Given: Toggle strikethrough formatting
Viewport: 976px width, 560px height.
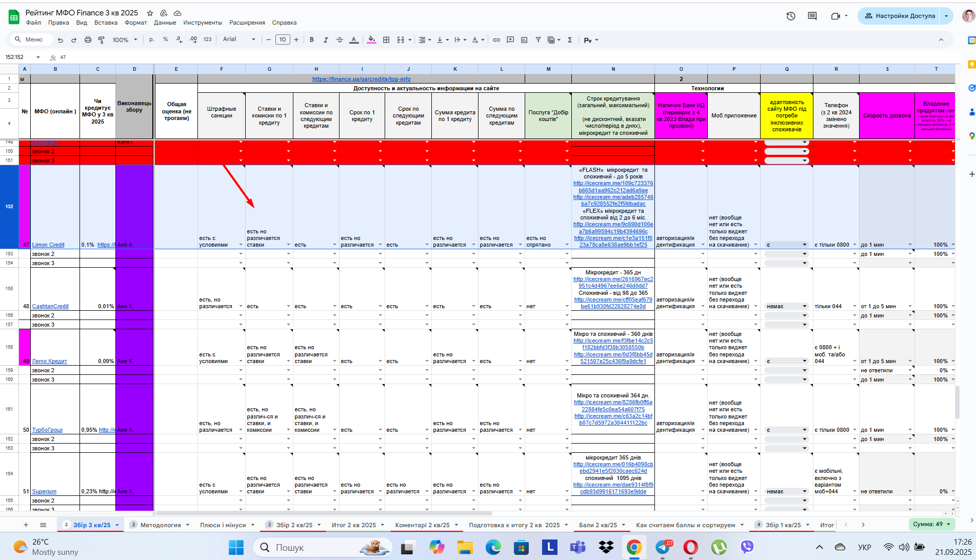Looking at the screenshot, I should coord(340,39).
